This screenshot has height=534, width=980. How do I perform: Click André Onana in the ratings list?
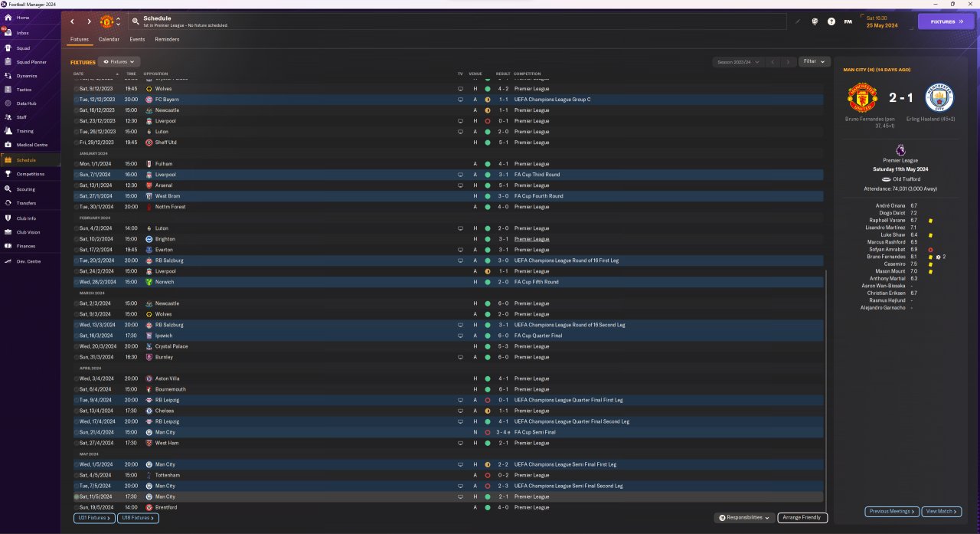[x=890, y=205]
